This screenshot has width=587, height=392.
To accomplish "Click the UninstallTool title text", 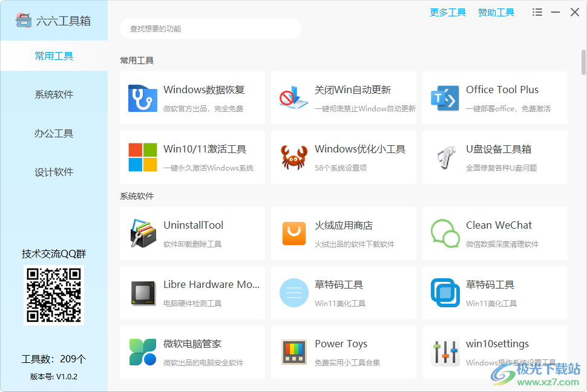I will [193, 225].
